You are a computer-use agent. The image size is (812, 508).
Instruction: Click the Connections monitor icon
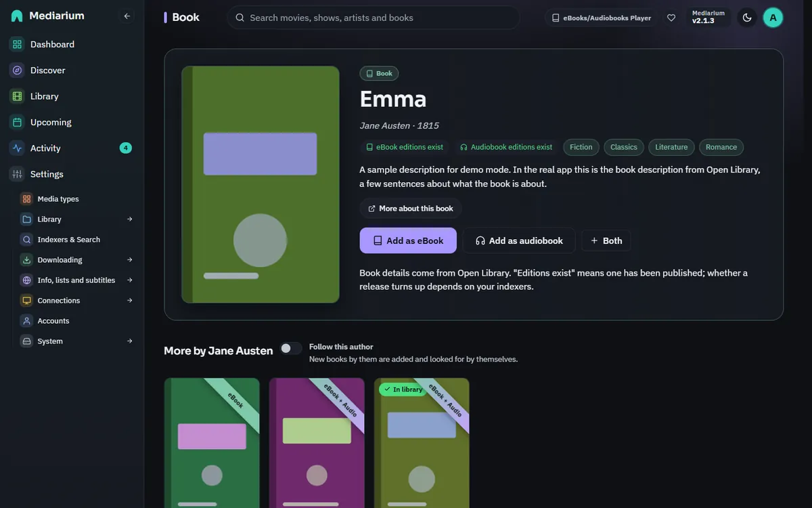click(26, 301)
